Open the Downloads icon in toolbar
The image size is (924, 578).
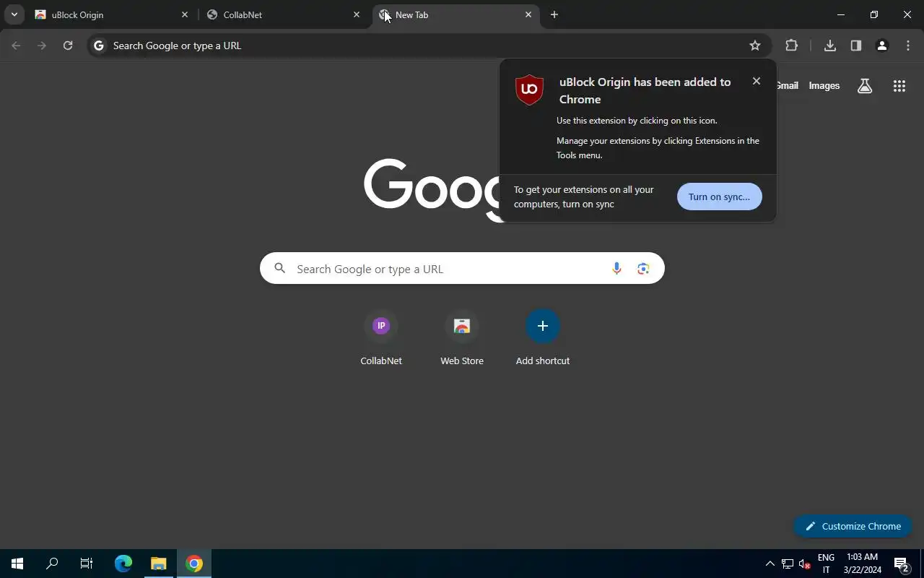pyautogui.click(x=830, y=46)
